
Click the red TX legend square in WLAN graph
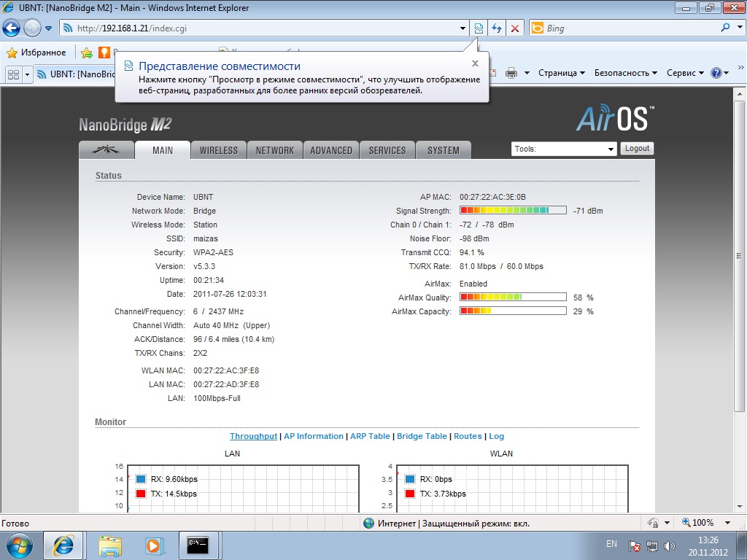[x=410, y=494]
